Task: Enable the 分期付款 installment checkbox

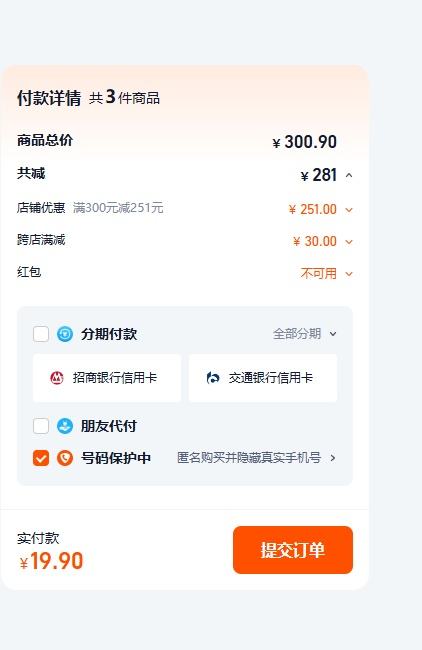Action: coord(41,334)
